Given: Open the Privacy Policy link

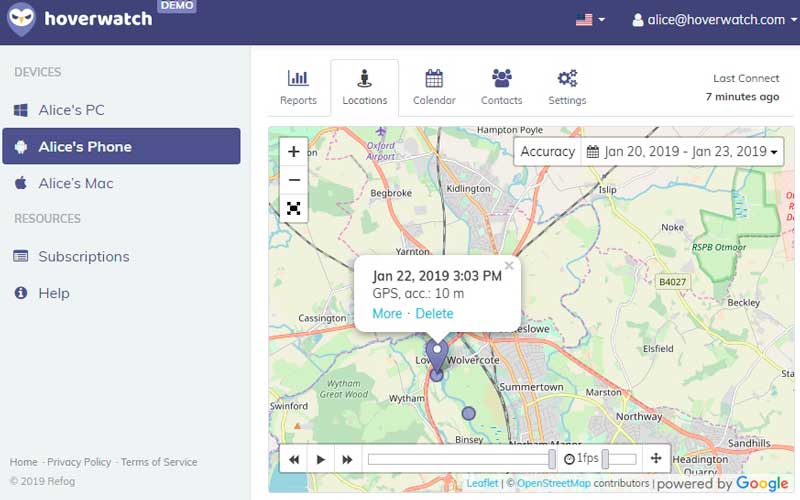Looking at the screenshot, I should coord(79,462).
